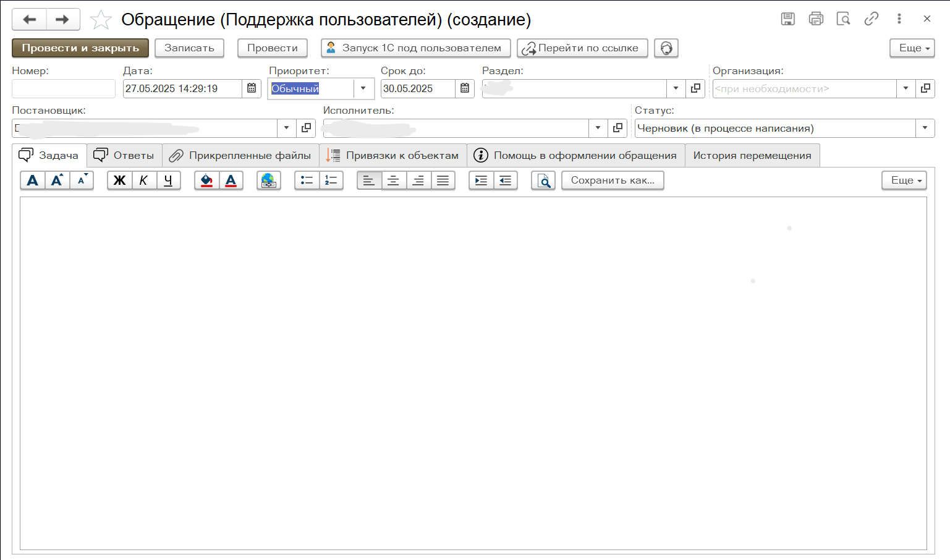Click into the Номер input field
Screen dimensions: 950x560
coord(64,88)
